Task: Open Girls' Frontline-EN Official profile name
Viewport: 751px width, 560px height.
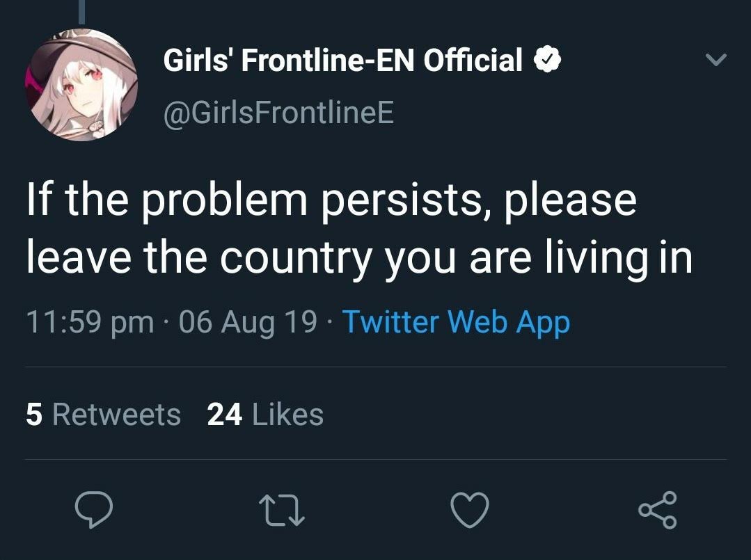Action: tap(342, 61)
